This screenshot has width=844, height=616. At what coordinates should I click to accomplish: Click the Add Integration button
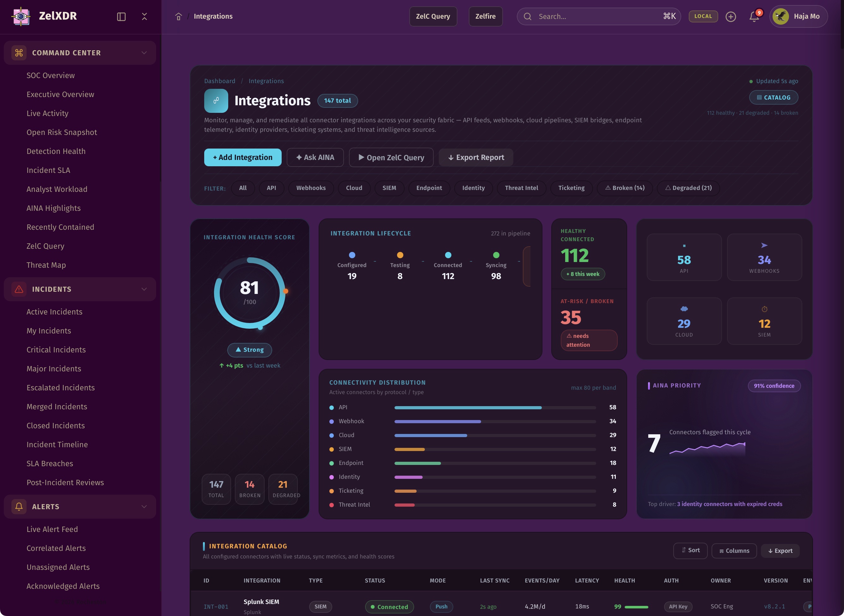point(242,157)
